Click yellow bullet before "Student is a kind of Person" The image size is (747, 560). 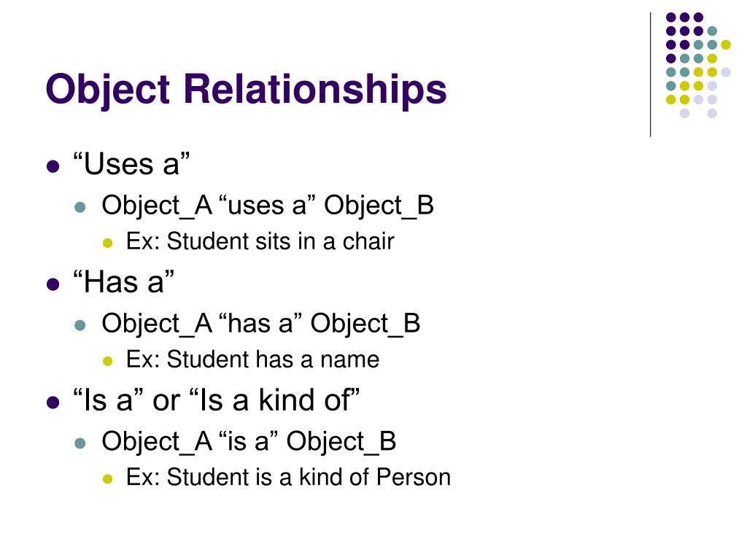pyautogui.click(x=108, y=478)
